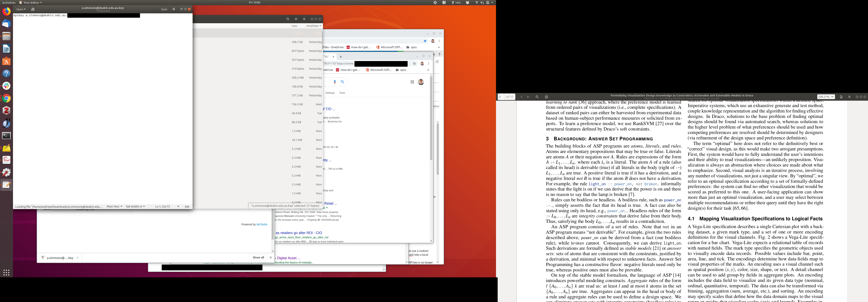Image resolution: width=868 pixels, height=302 pixels.
Task: Click the search icon in file manager
Action: point(288,19)
